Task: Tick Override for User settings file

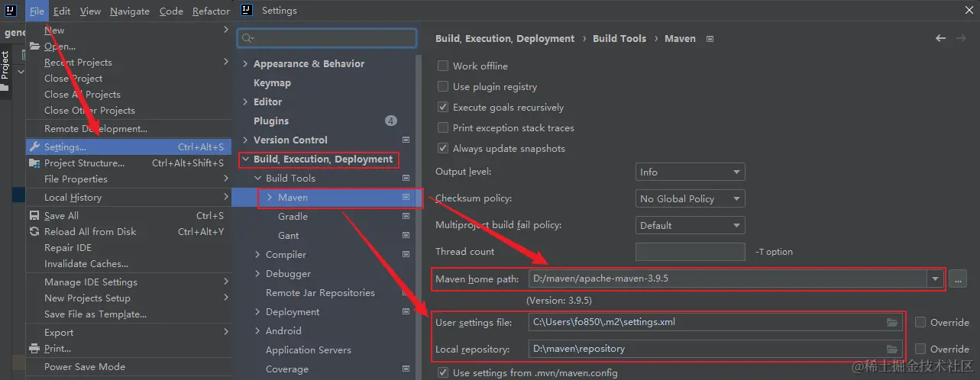Action: 920,323
